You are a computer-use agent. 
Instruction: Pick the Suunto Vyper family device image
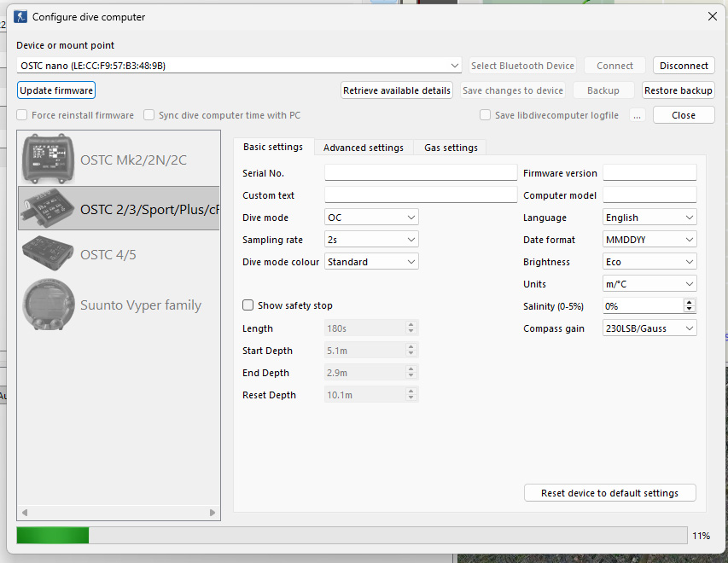click(48, 305)
